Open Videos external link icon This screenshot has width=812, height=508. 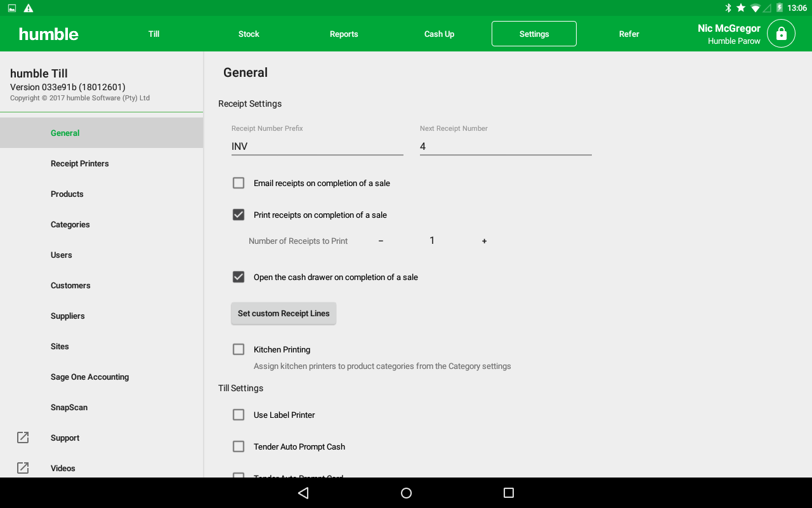click(23, 468)
